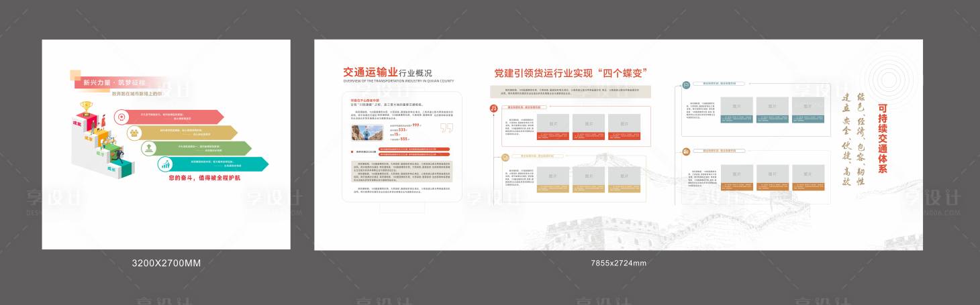Click third image placeholder in tan section
The width and height of the screenshot is (980, 305).
pos(625,176)
